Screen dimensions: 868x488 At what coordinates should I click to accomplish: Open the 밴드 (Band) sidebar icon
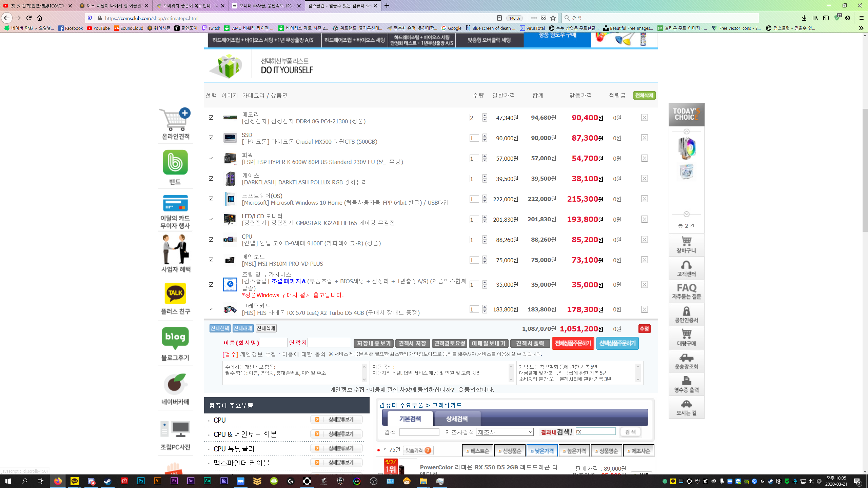pyautogui.click(x=175, y=163)
